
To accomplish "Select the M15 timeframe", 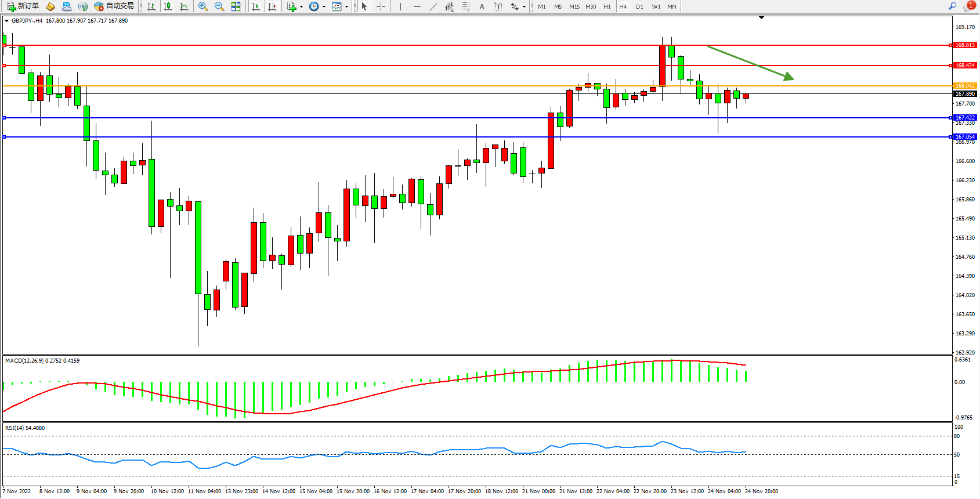I will (x=574, y=7).
